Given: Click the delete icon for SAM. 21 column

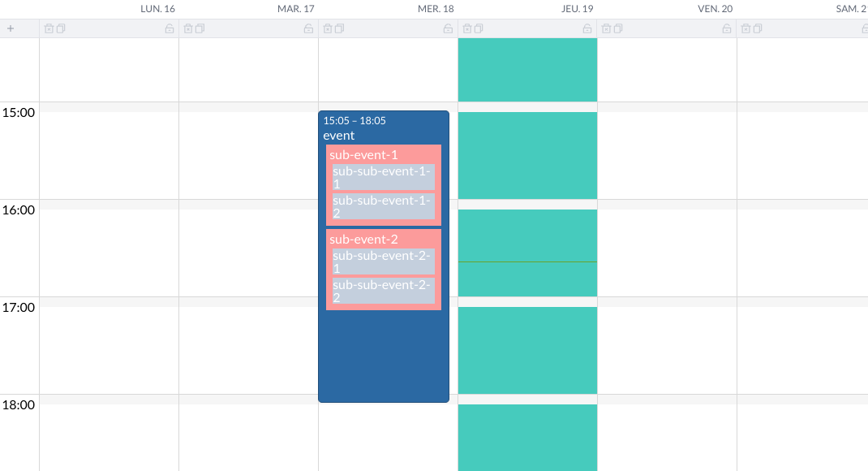Looking at the screenshot, I should tap(745, 28).
